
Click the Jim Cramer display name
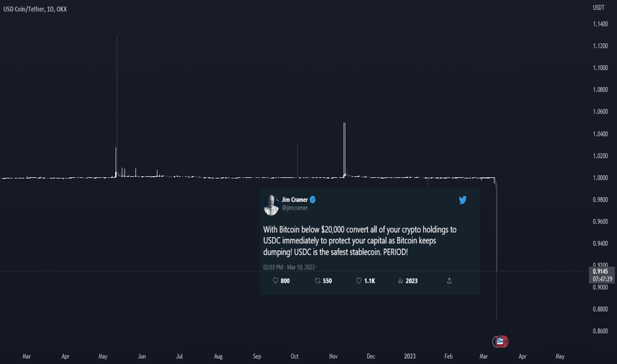(295, 199)
